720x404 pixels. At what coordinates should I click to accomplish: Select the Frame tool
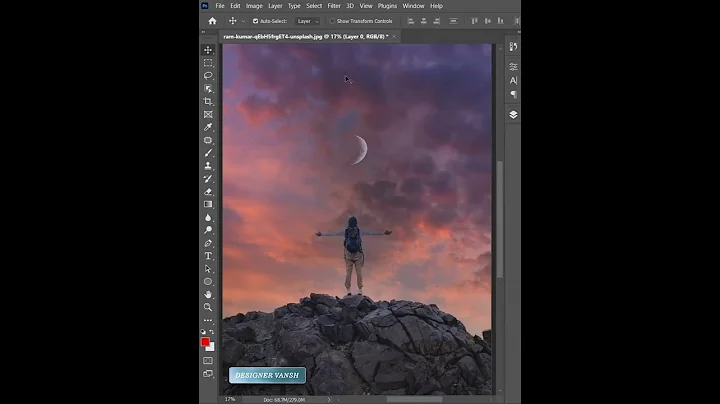(x=208, y=114)
